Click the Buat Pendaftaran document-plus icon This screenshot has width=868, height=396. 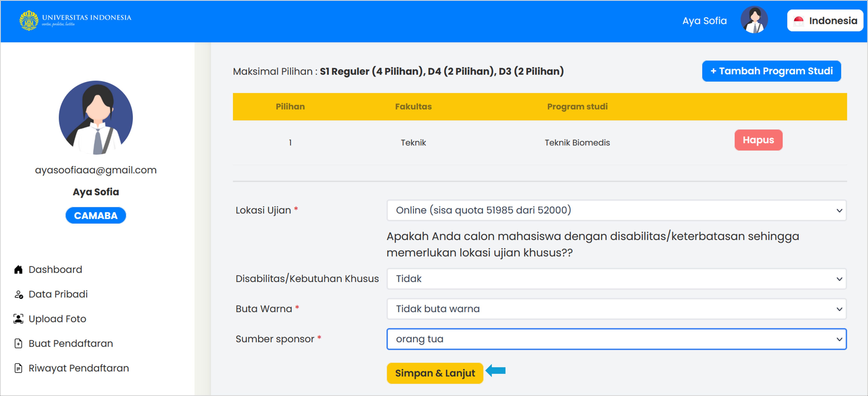18,343
